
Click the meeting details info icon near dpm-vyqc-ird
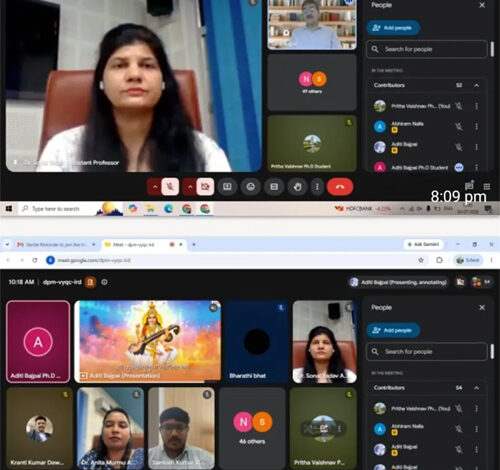coord(104,282)
